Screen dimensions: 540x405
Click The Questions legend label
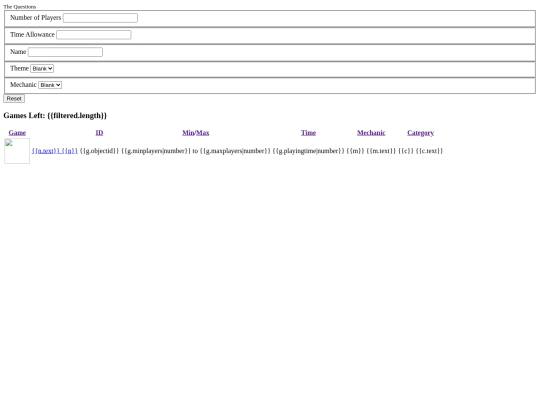pos(20,7)
